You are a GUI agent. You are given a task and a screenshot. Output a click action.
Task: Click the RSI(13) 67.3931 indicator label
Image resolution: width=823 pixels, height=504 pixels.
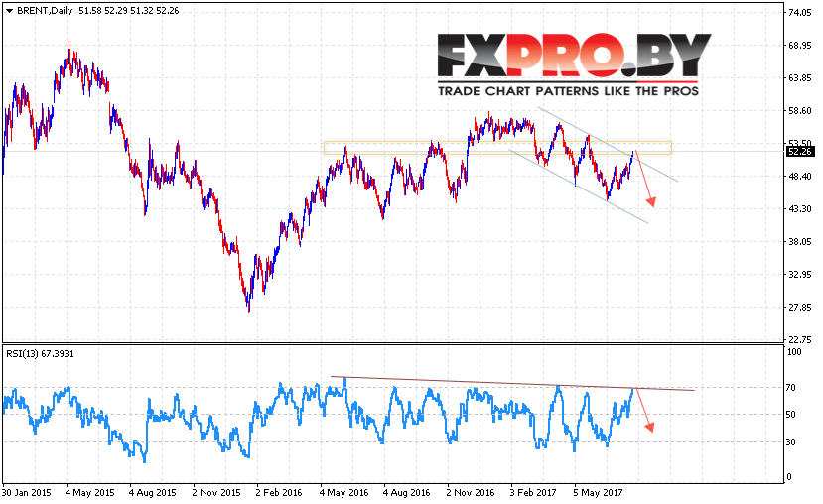click(40, 354)
